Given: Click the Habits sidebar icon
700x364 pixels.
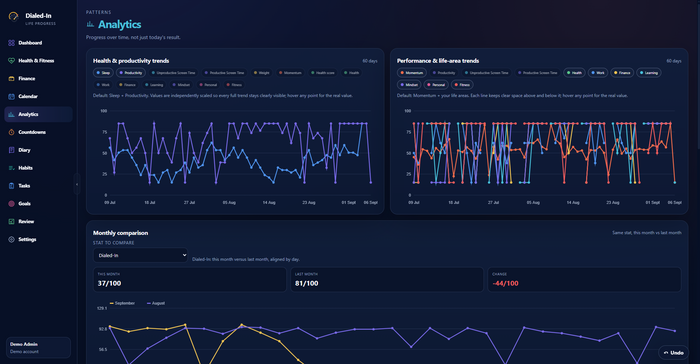Looking at the screenshot, I should tap(11, 168).
